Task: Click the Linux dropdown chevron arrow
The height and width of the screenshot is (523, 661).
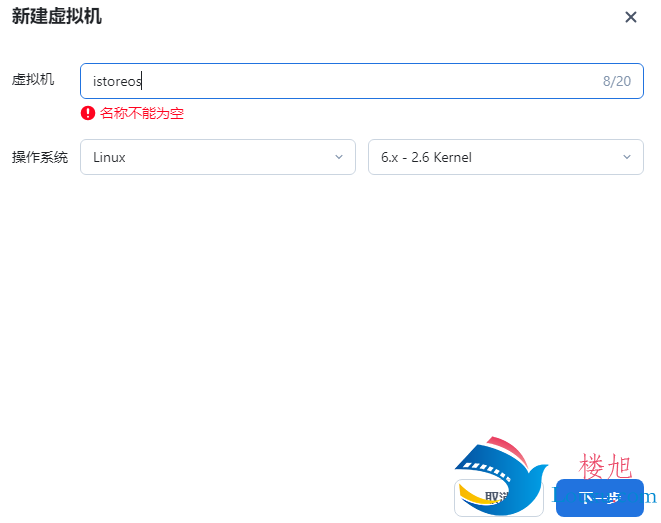Action: tap(339, 157)
